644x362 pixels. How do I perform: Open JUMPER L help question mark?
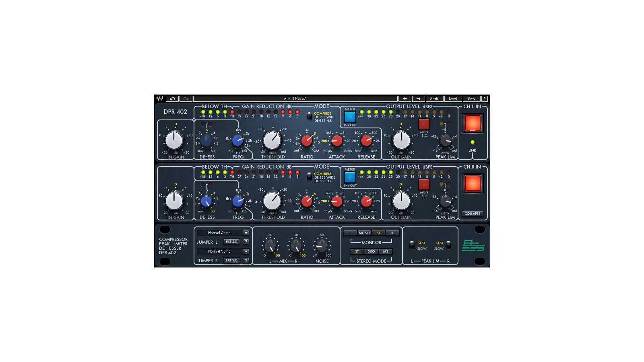[x=246, y=242]
